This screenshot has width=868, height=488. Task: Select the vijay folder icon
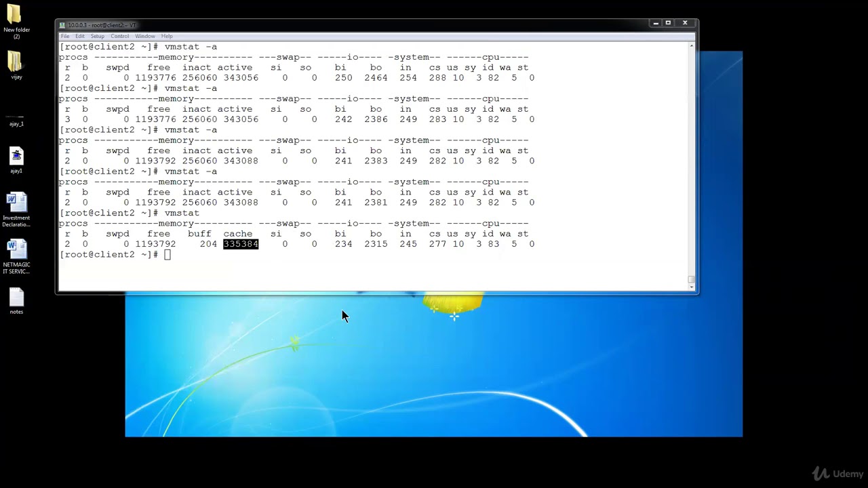pos(16,66)
